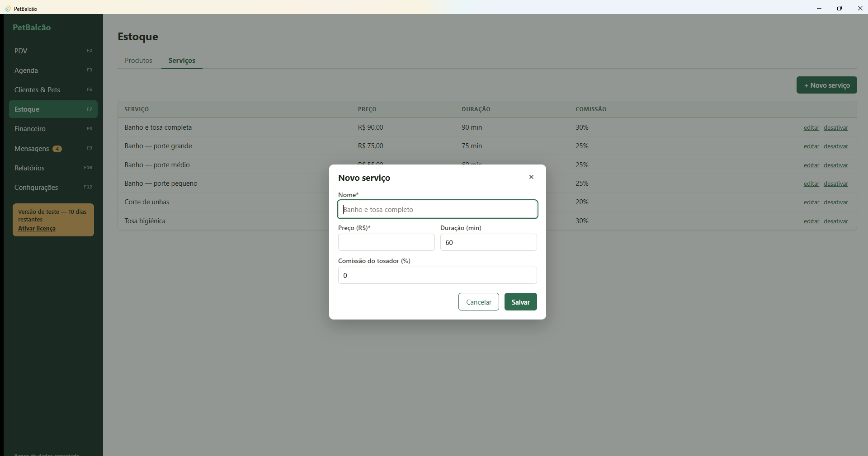The width and height of the screenshot is (868, 456).
Task: Click the Mensagens unread badge 4
Action: point(57,149)
